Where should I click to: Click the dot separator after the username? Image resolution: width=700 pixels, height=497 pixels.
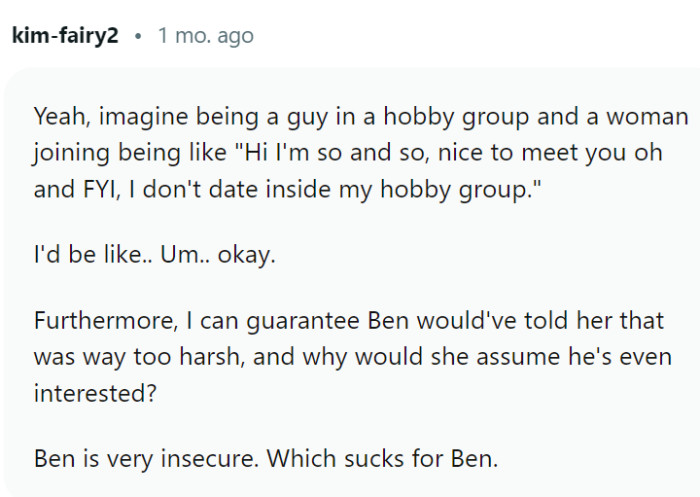coord(138,36)
